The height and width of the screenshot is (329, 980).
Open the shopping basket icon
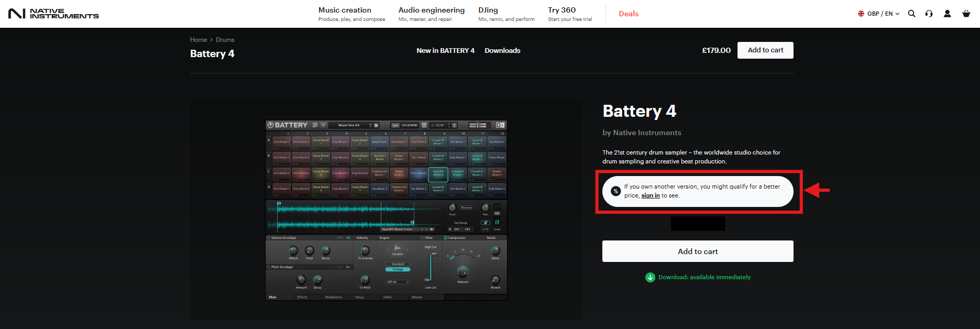[966, 14]
